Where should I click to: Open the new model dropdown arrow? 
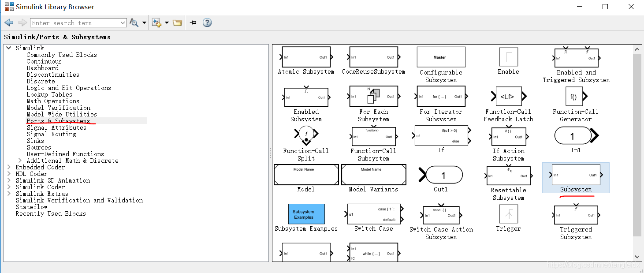pos(167,23)
